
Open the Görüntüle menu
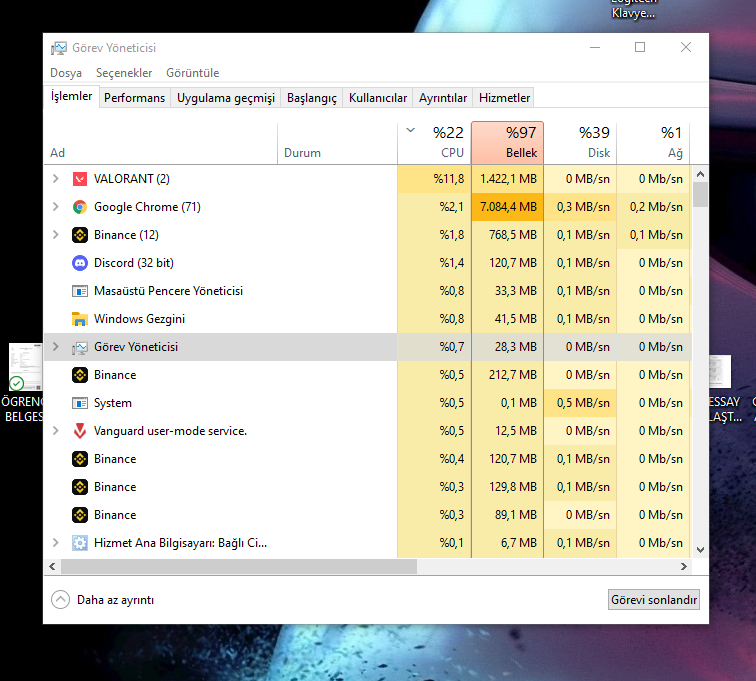tap(192, 73)
